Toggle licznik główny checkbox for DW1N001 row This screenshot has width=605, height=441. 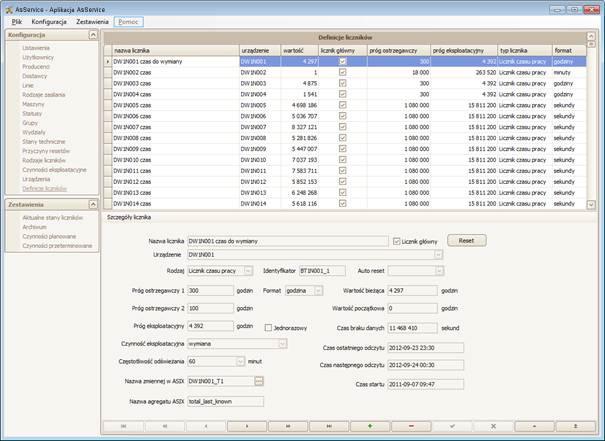pyautogui.click(x=342, y=61)
